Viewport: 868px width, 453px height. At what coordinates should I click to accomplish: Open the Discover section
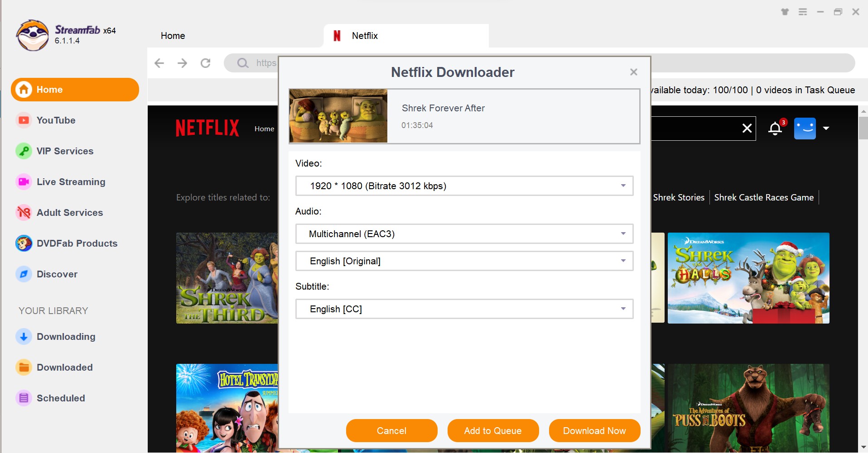pos(57,274)
